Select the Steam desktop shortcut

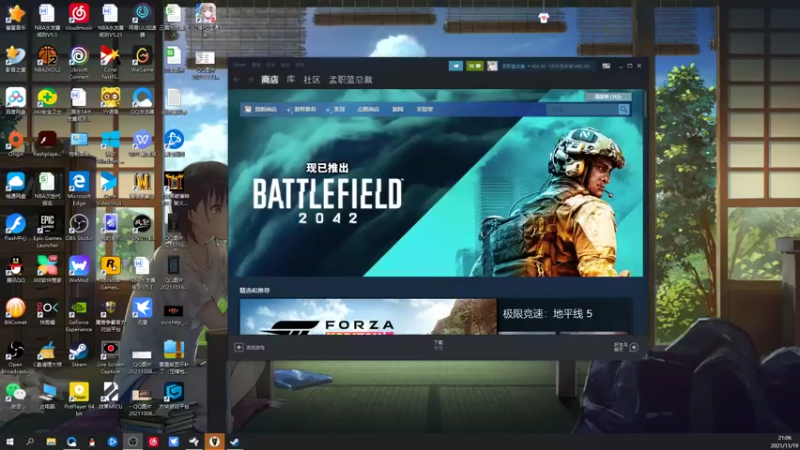79,355
